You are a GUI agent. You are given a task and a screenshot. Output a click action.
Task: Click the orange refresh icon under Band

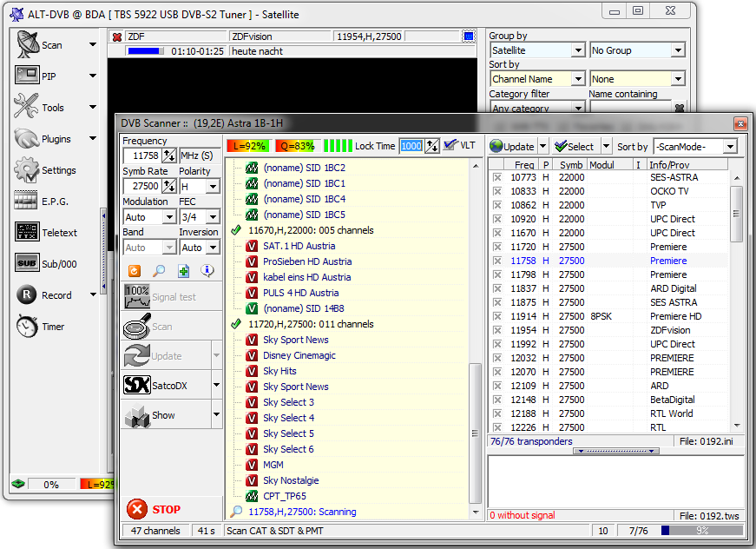[x=135, y=271]
